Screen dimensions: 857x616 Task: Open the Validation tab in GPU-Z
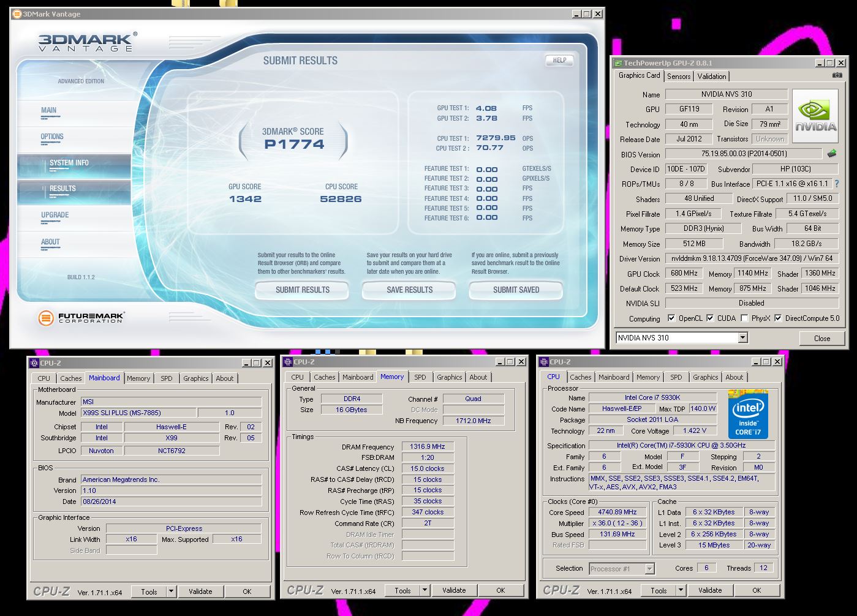pos(712,77)
